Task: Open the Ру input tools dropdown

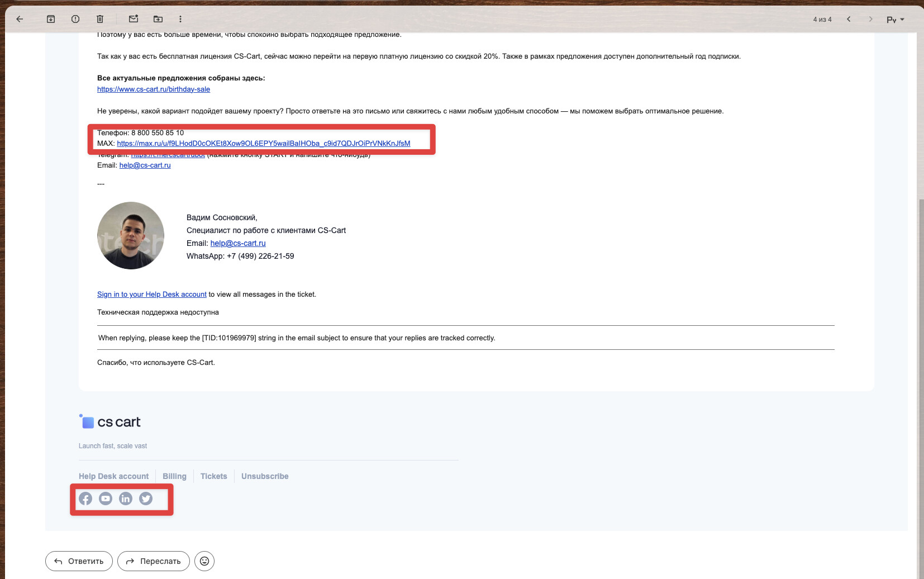Action: pos(896,20)
